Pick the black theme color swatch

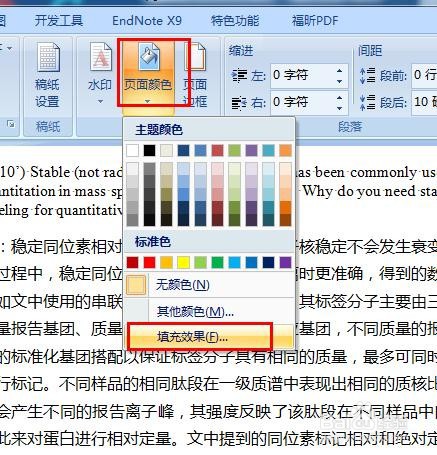150,150
